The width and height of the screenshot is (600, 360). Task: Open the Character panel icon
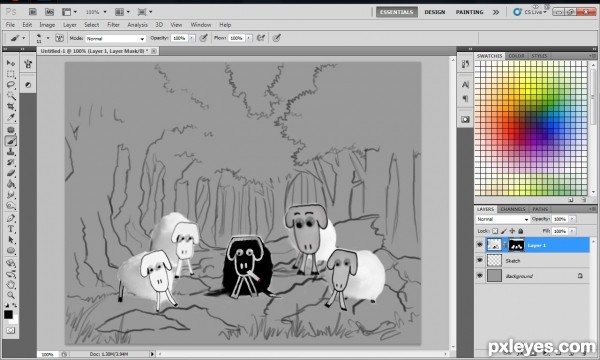pos(465,85)
